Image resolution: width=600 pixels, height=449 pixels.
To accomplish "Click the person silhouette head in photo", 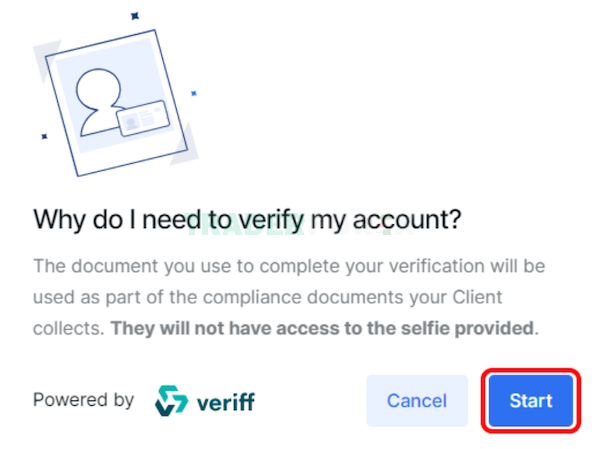I will pyautogui.click(x=98, y=89).
